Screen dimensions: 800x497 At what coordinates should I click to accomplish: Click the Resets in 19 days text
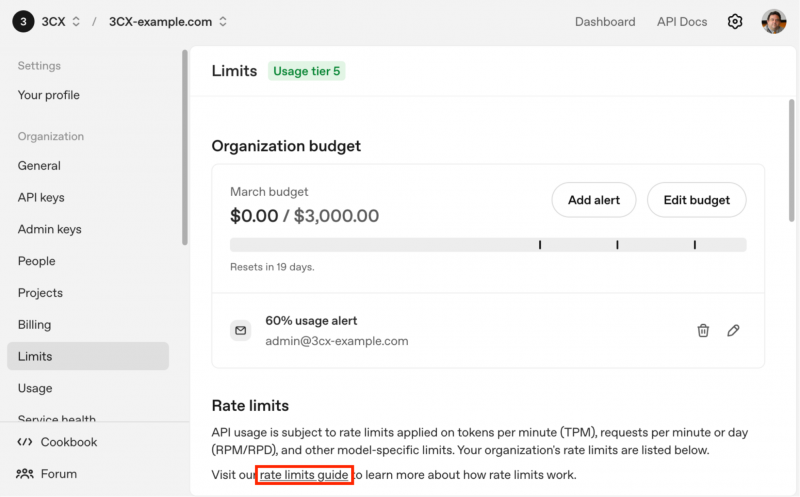272,267
